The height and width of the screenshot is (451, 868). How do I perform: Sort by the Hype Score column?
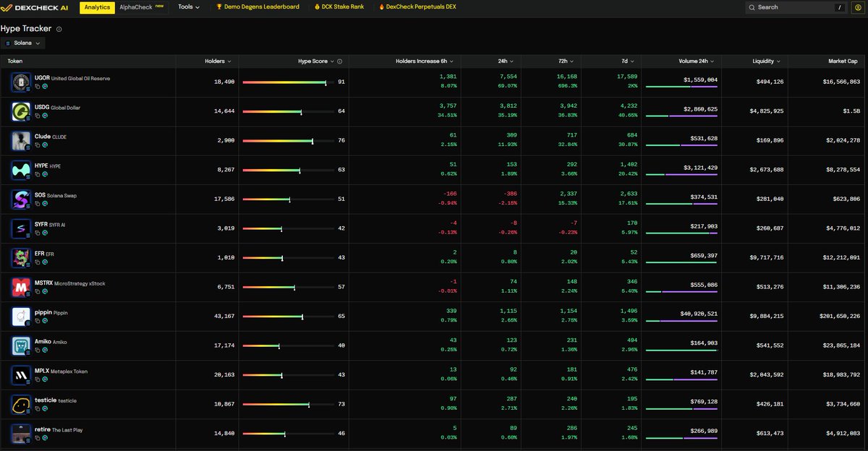[x=316, y=61]
